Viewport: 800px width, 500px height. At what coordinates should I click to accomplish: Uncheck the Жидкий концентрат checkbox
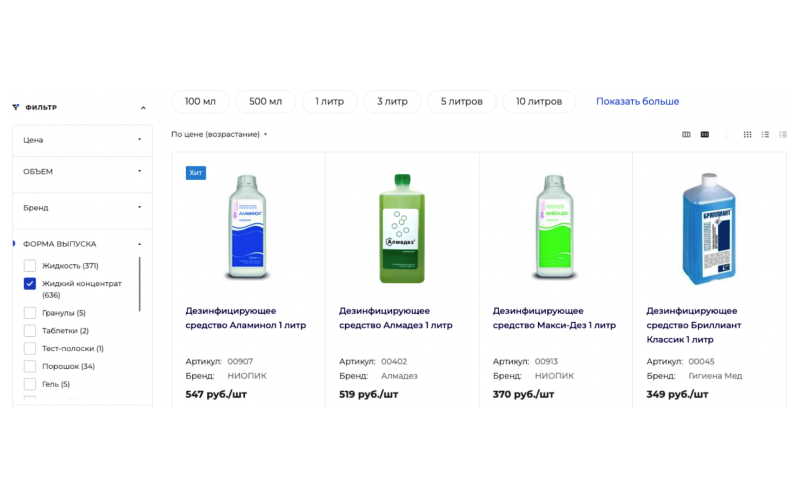(x=30, y=284)
